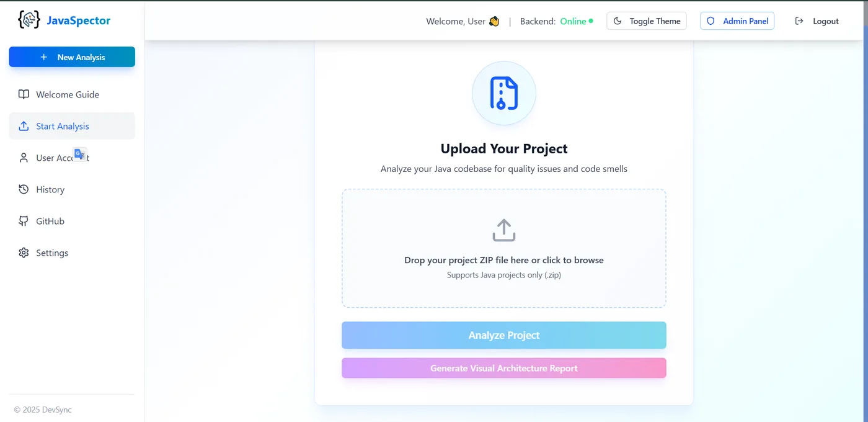Click the Upload Your Project heading
This screenshot has height=422, width=868.
(504, 149)
